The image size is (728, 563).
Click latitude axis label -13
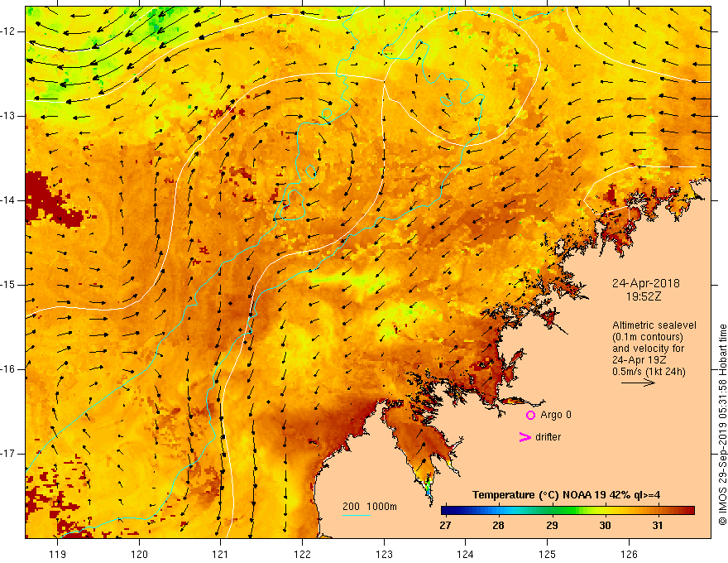pyautogui.click(x=8, y=116)
